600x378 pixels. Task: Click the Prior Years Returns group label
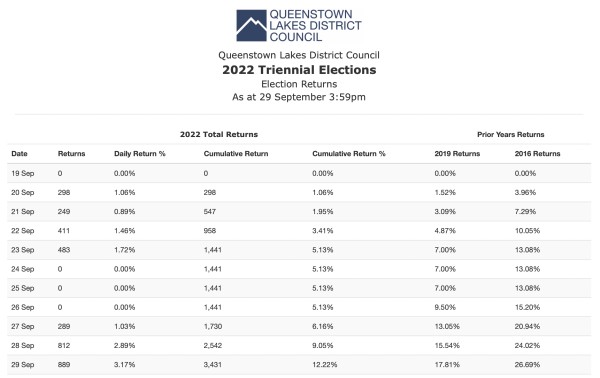click(510, 135)
